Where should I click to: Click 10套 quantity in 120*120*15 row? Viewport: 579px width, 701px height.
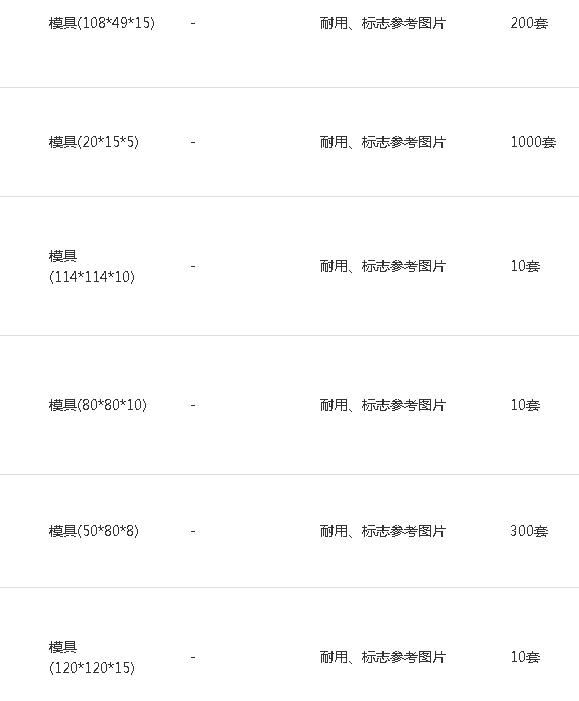(x=525, y=657)
